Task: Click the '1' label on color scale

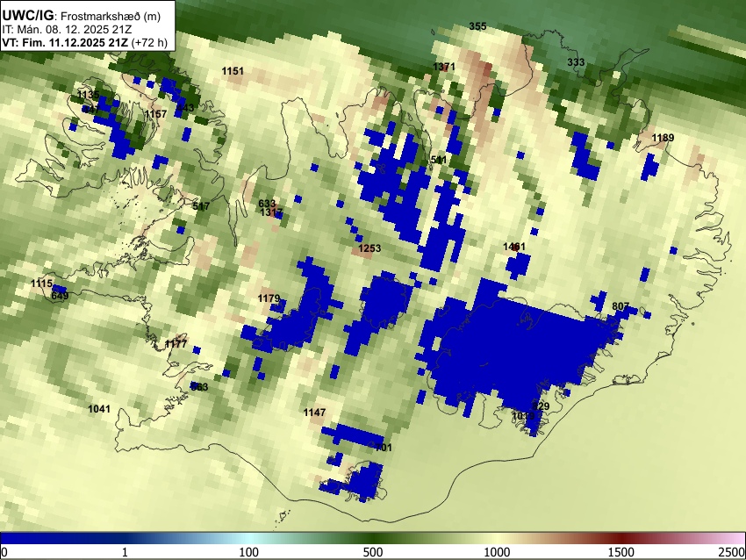Action: click(x=125, y=552)
